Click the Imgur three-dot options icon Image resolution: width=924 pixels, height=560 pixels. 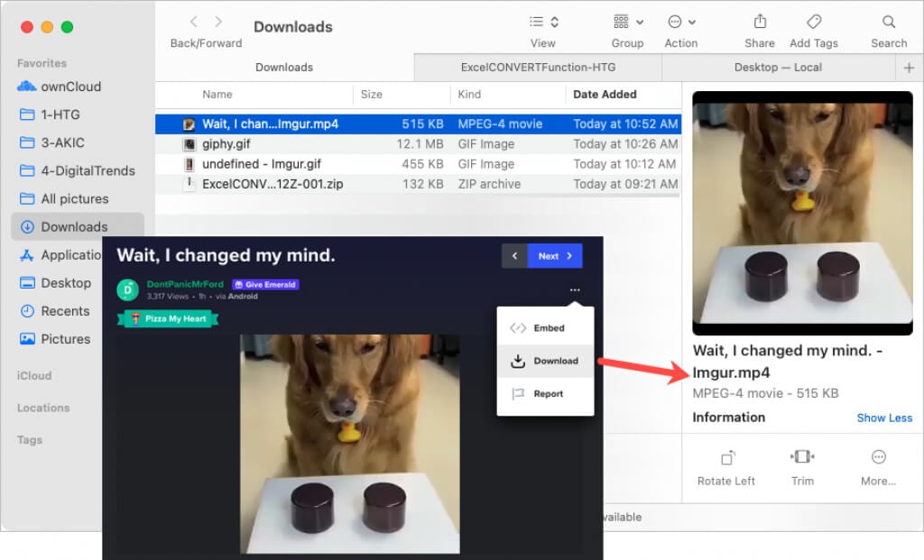coord(575,290)
